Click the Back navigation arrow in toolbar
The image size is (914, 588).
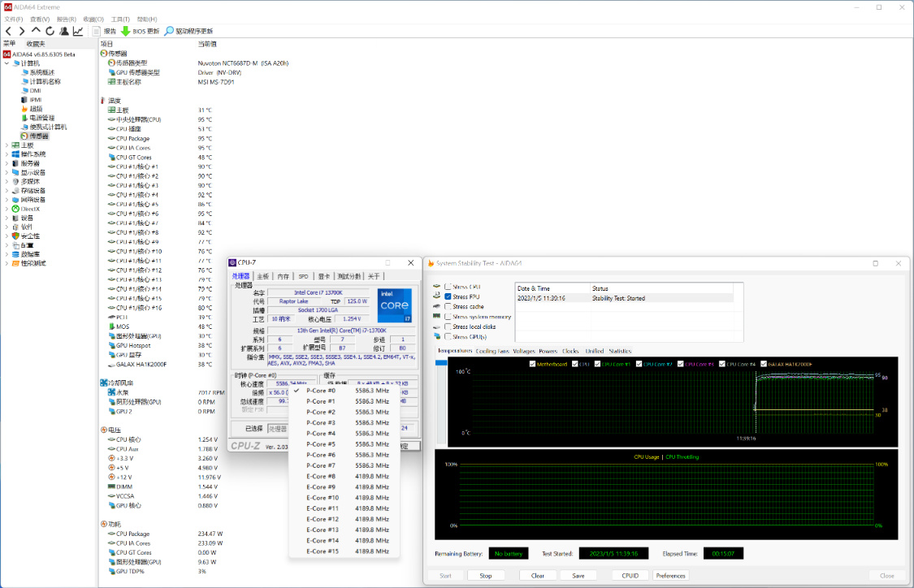pos(9,31)
